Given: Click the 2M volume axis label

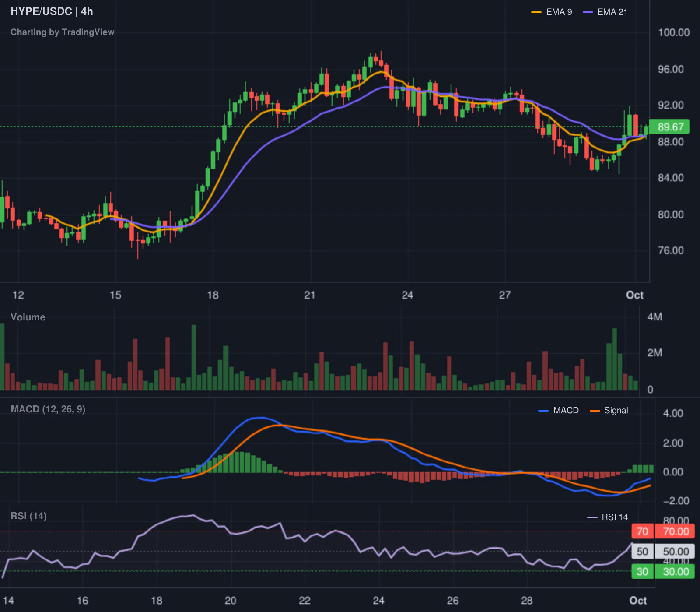Looking at the screenshot, I should (x=654, y=353).
